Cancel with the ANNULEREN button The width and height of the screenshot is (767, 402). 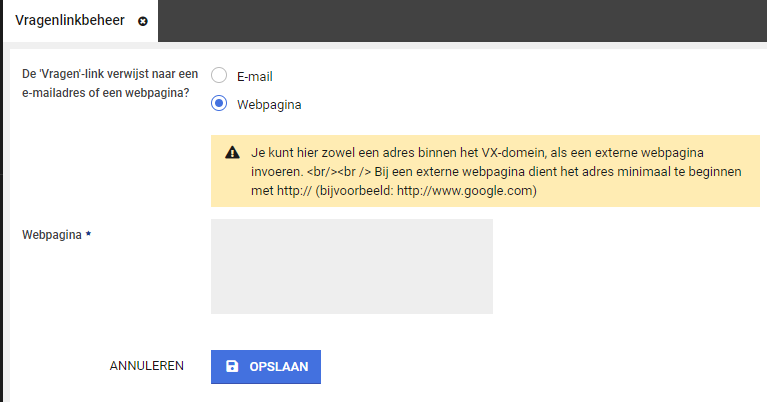[146, 366]
